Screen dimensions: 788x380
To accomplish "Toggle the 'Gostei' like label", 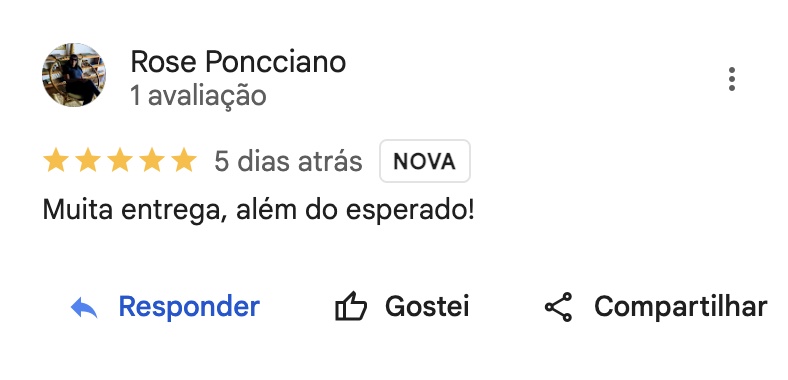I will 427,306.
